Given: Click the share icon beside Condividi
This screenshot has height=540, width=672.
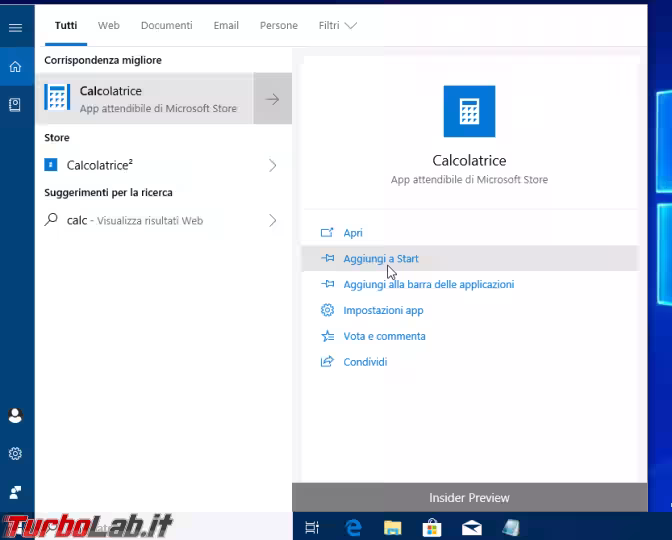Looking at the screenshot, I should [327, 361].
